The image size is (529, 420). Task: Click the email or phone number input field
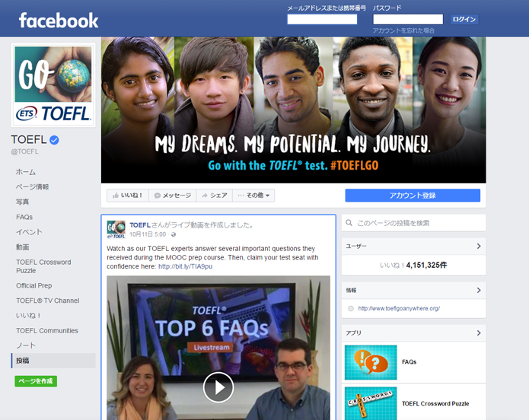[x=322, y=19]
